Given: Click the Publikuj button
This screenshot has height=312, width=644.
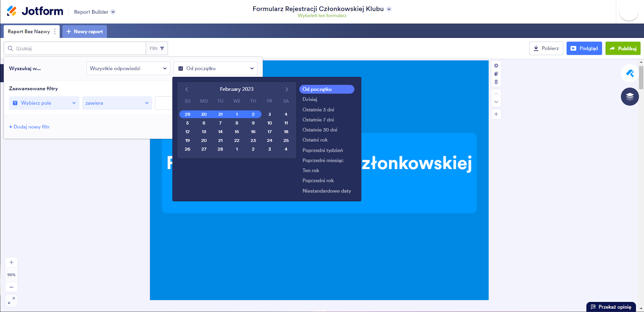Looking at the screenshot, I should (623, 48).
